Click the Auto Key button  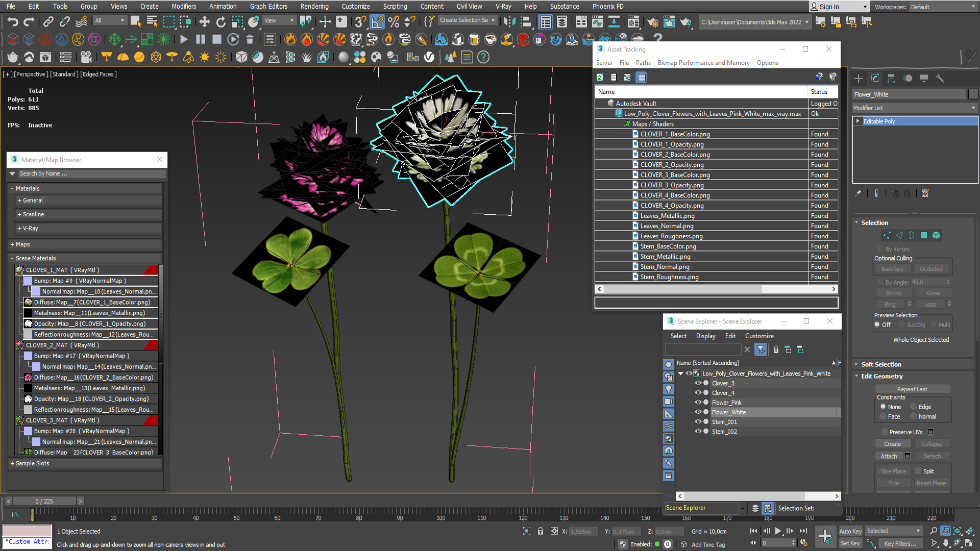coord(850,531)
